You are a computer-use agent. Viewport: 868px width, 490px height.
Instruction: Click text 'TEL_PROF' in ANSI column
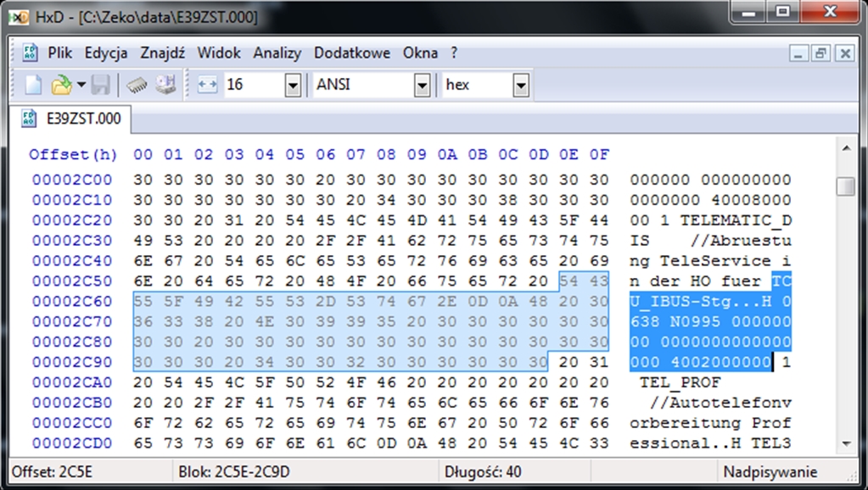point(680,382)
